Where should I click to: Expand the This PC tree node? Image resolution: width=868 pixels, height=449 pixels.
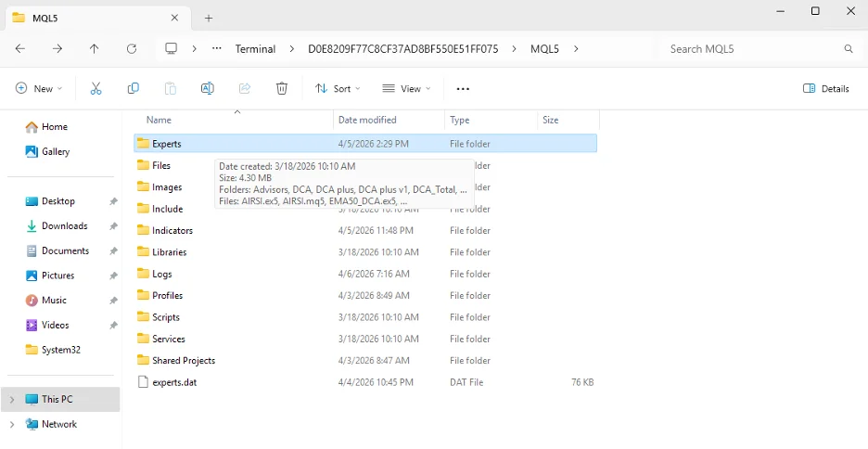(12, 400)
